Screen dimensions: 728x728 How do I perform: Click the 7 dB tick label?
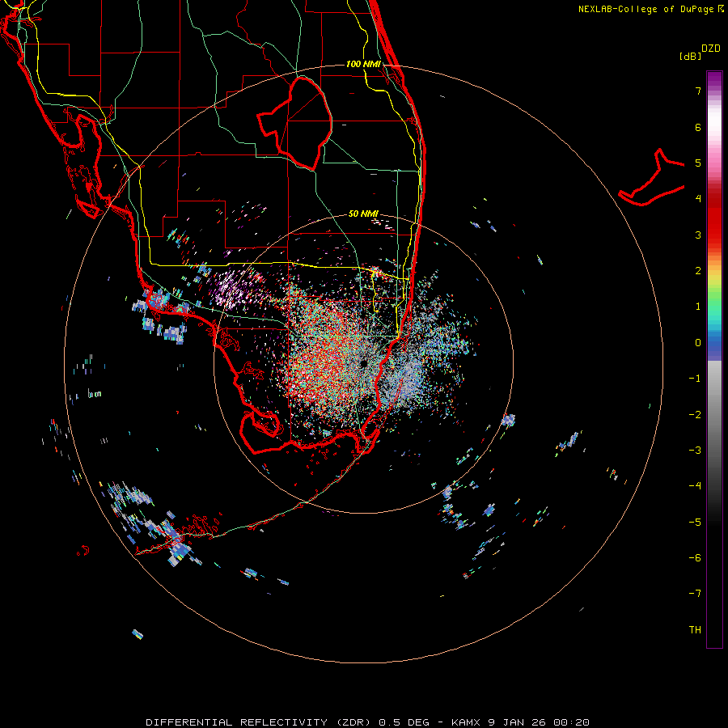698,91
